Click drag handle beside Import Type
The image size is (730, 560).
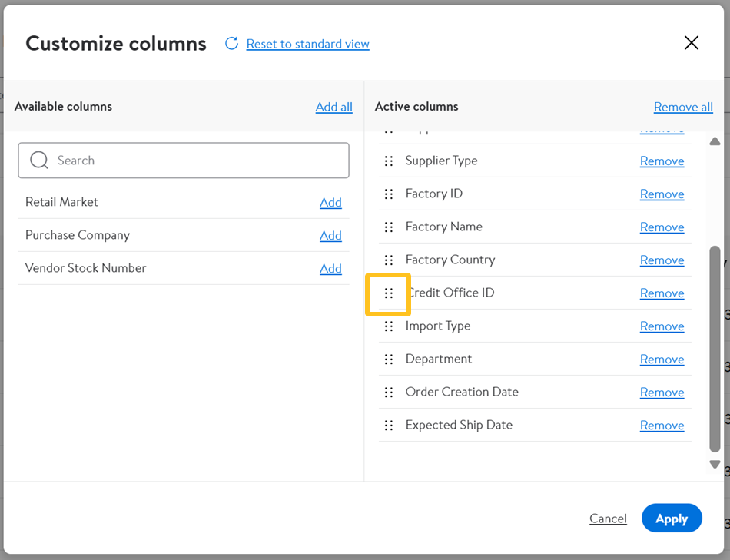[x=389, y=326]
